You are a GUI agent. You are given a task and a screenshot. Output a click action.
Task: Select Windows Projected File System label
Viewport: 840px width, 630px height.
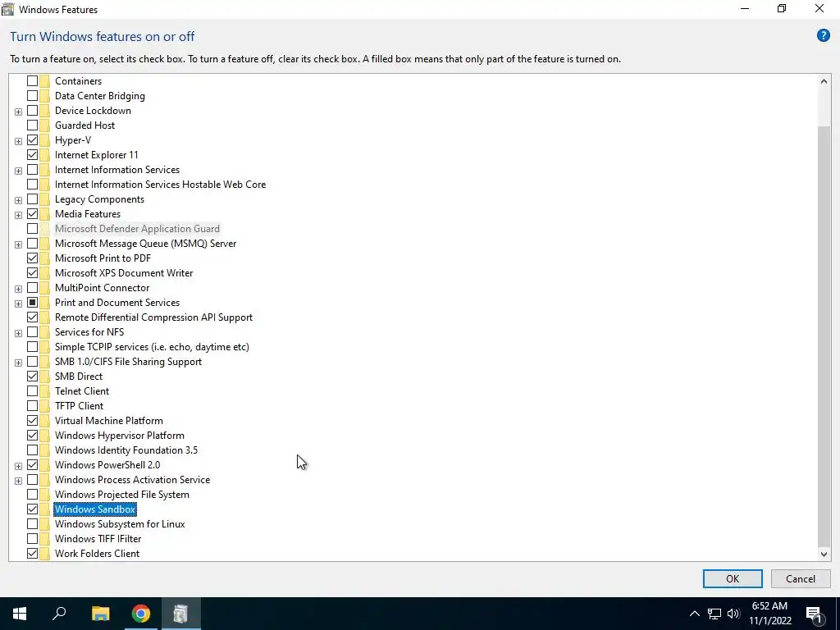tap(121, 495)
